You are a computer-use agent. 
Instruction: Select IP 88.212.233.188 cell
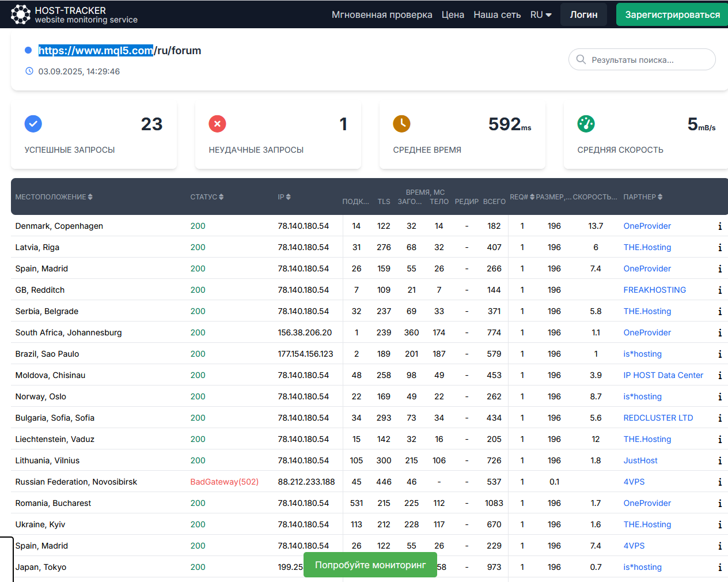pos(306,482)
